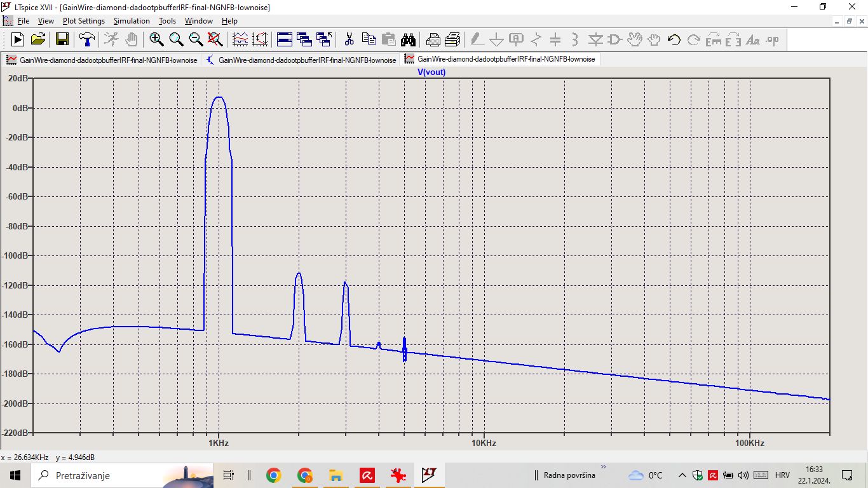Open the Simulation menu

point(132,21)
